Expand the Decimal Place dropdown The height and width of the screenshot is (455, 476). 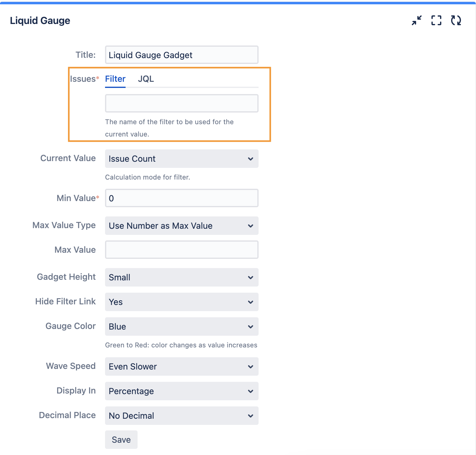pos(181,416)
